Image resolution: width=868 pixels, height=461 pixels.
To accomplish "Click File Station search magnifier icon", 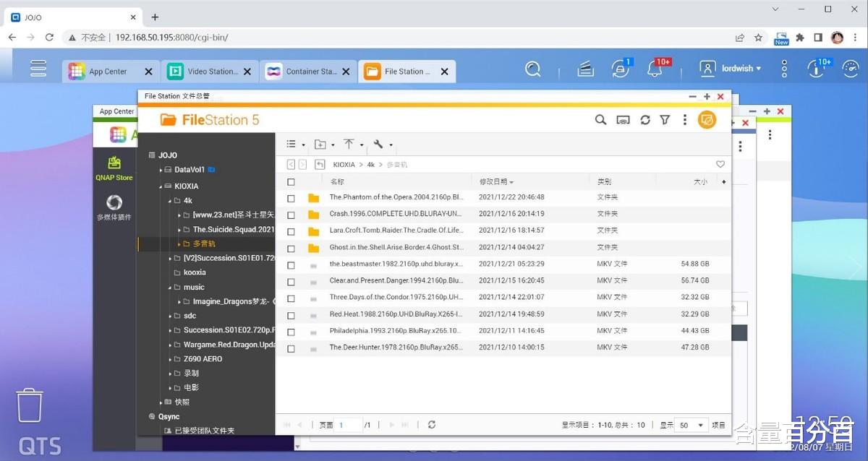I will pos(600,120).
